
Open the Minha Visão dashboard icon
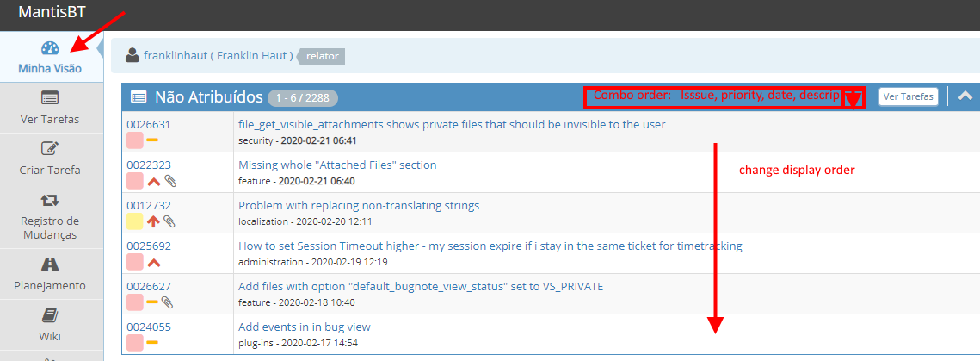(x=50, y=49)
